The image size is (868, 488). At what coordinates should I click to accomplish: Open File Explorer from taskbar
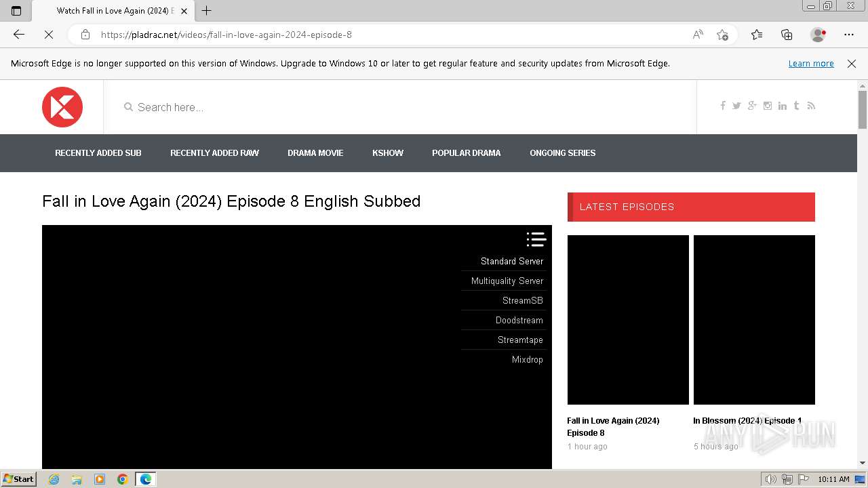click(77, 479)
